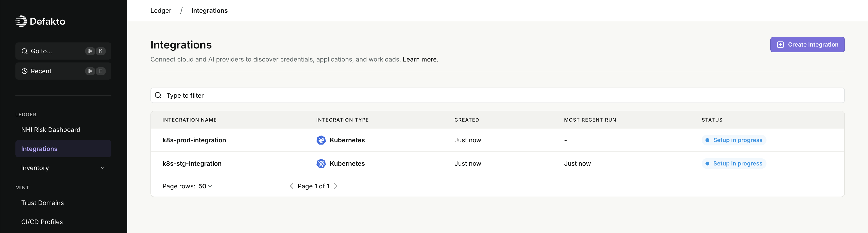Screen dimensions: 868x233
Task: Focus the Type to filter field
Action: (497, 96)
